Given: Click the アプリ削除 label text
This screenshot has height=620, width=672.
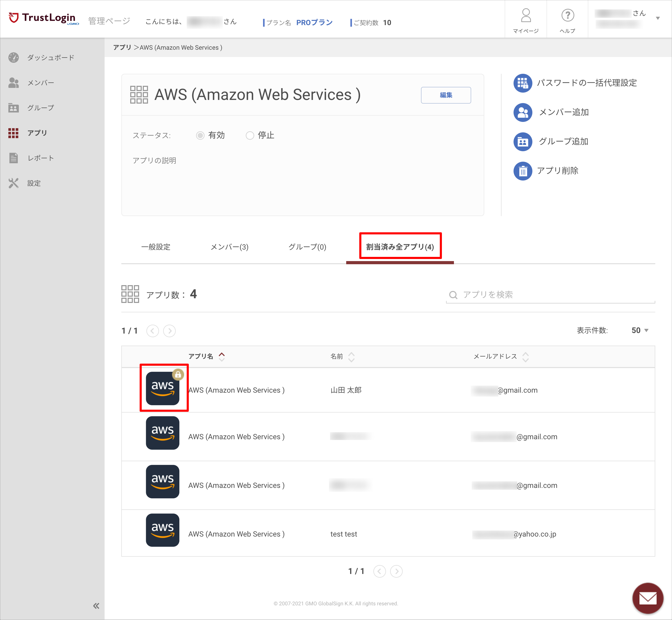Looking at the screenshot, I should point(558,171).
